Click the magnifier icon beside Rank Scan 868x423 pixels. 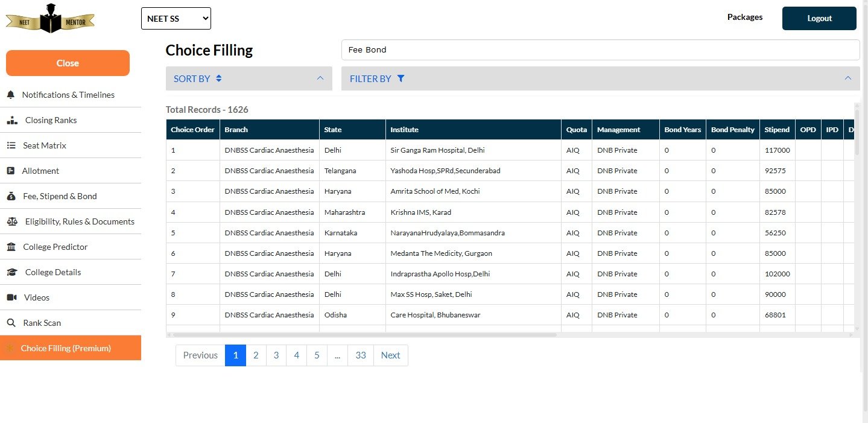[x=11, y=323]
